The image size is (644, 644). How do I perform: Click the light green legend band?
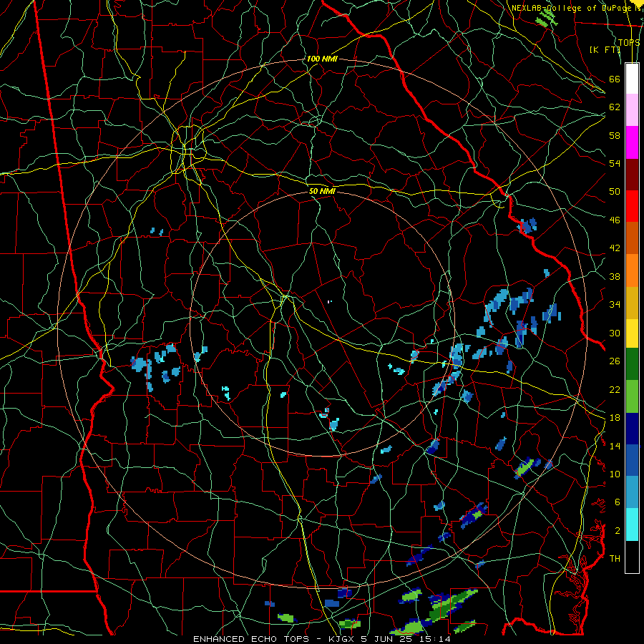(632, 396)
